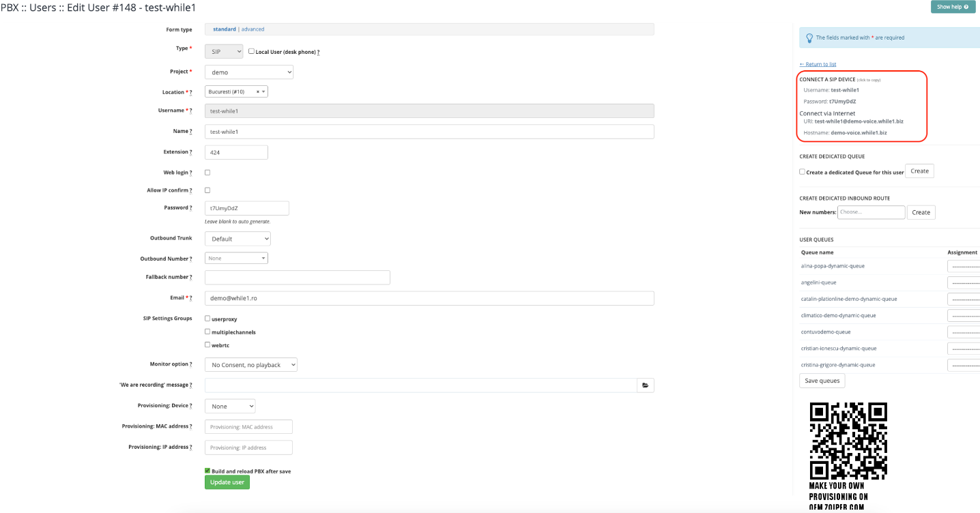
Task: Click the folder icon beside recording message field
Action: (645, 385)
